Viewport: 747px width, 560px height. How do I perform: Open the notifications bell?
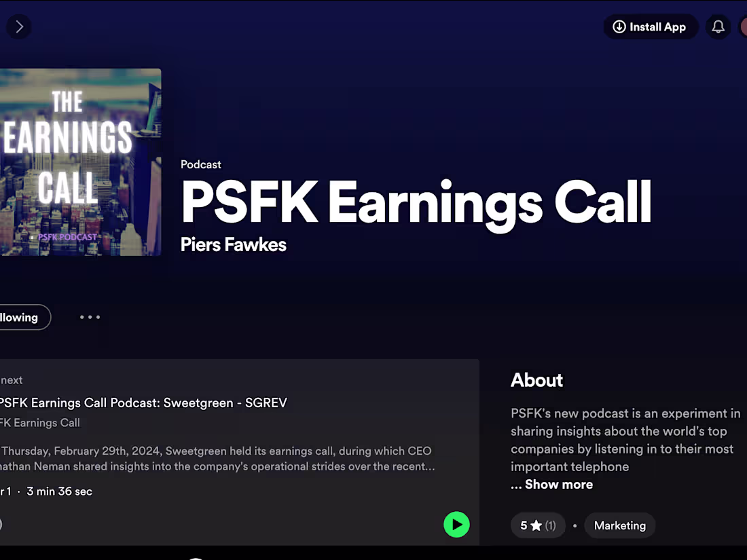click(718, 26)
